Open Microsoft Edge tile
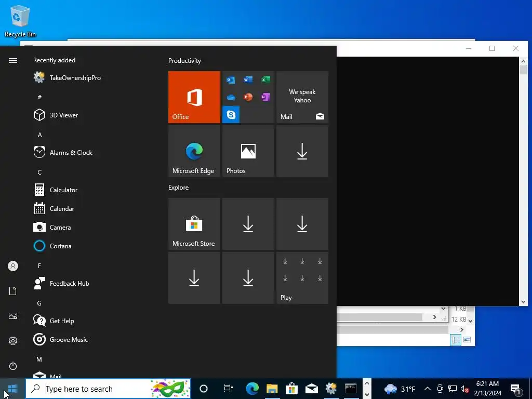 pos(194,151)
